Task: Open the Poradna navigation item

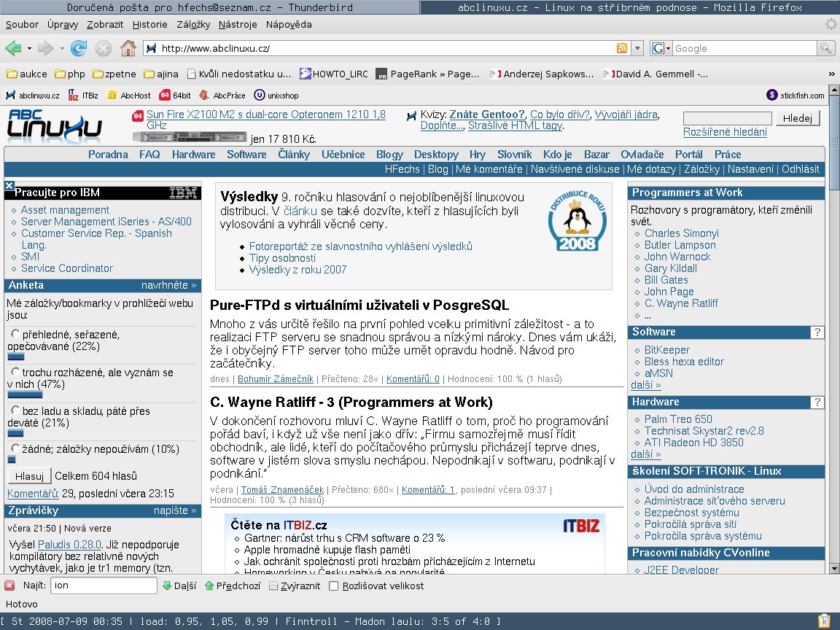Action: coord(108,155)
